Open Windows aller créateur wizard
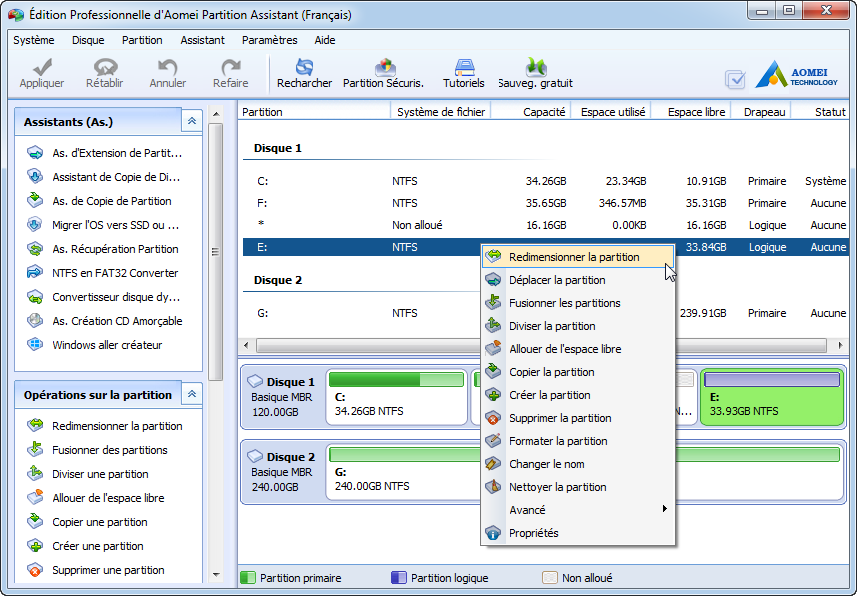Image resolution: width=857 pixels, height=596 pixels. click(107, 345)
